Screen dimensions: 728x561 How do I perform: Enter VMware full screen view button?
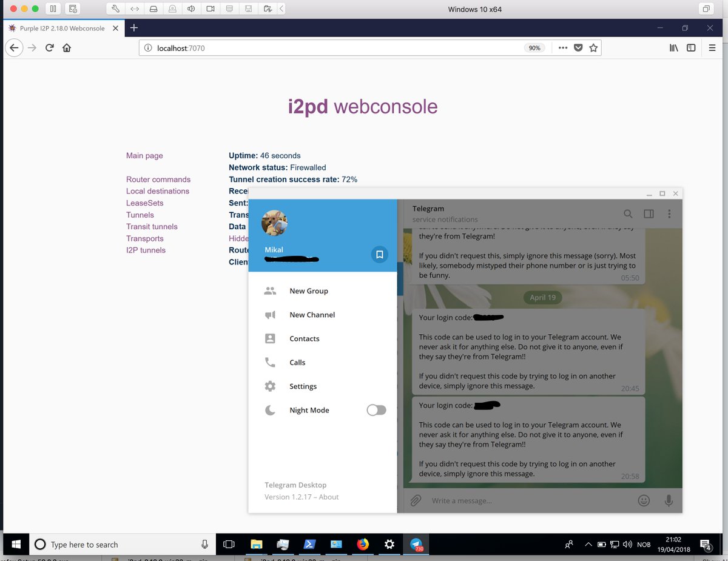pos(706,9)
